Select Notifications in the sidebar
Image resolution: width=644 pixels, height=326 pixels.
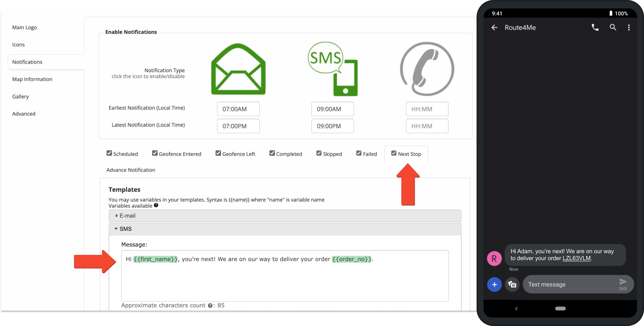pos(46,62)
